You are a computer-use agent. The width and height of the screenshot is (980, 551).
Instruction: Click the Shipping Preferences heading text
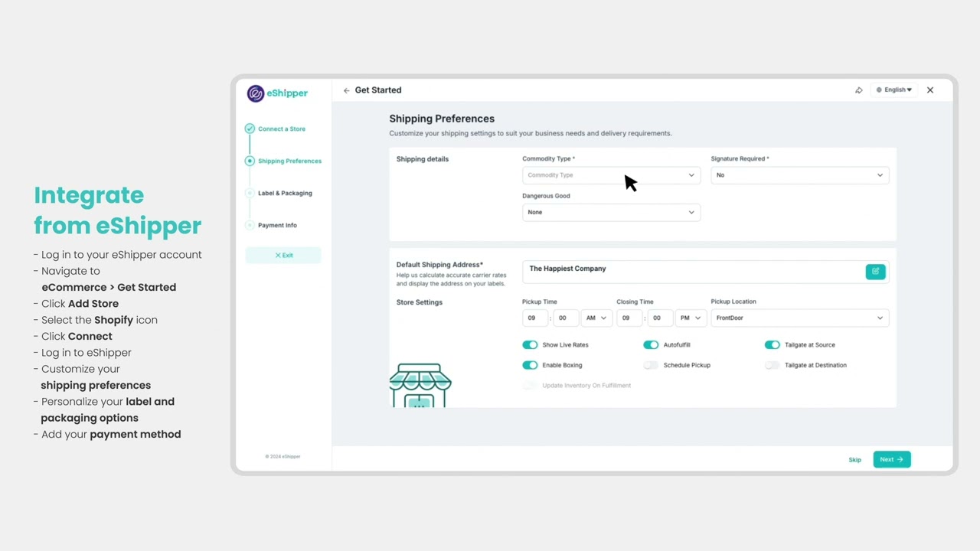(442, 119)
